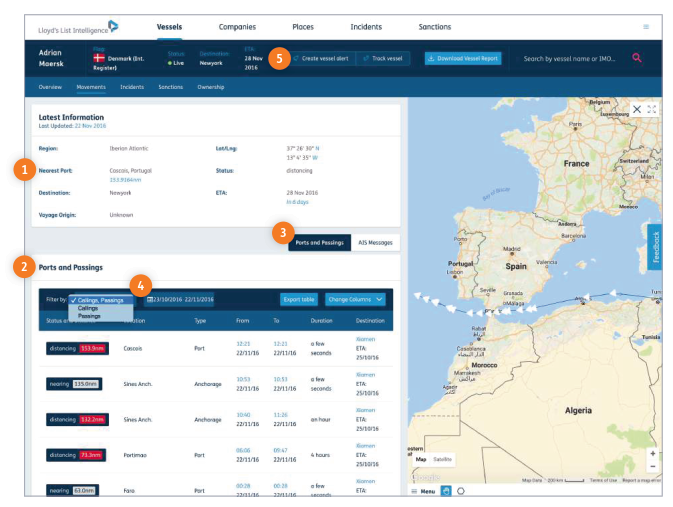Open the vessel Incidents sub-tab
This screenshot has height=507, width=673.
pyautogui.click(x=132, y=87)
